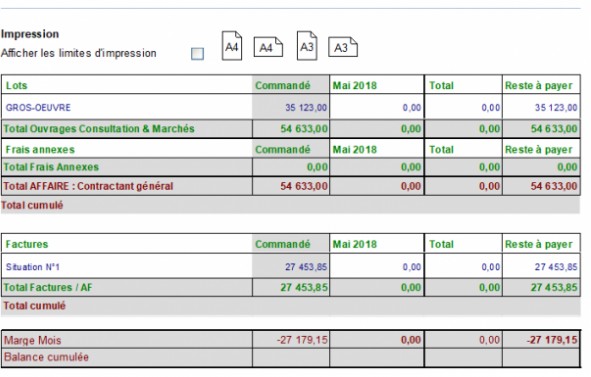Click Total AFFAIRE : Contractant général row

click(x=291, y=186)
